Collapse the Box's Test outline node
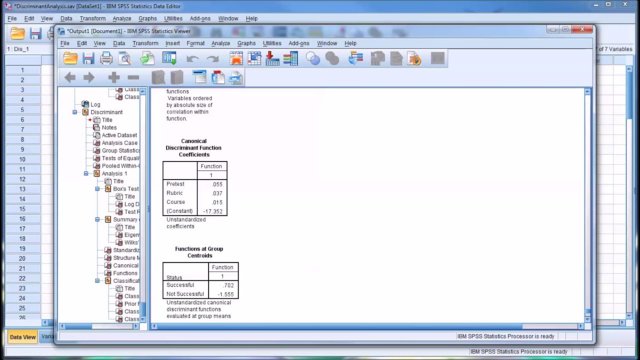Viewport: 640px width, 360px height. click(x=98, y=189)
